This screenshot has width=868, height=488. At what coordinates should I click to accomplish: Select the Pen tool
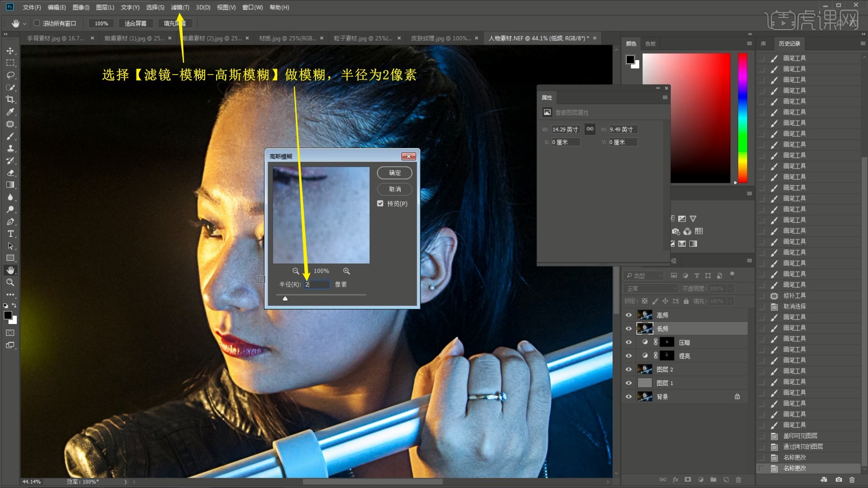pos(10,221)
